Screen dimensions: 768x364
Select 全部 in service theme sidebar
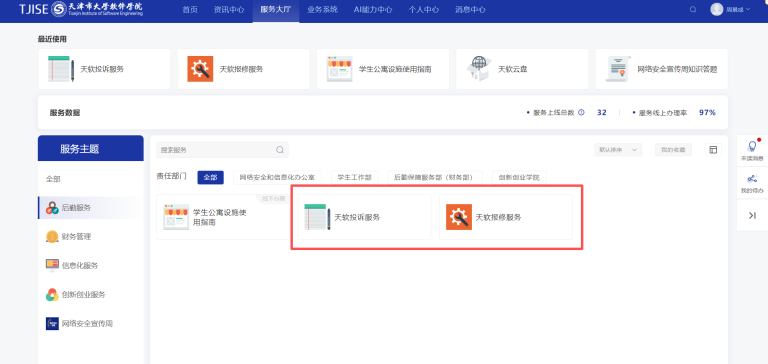53,179
